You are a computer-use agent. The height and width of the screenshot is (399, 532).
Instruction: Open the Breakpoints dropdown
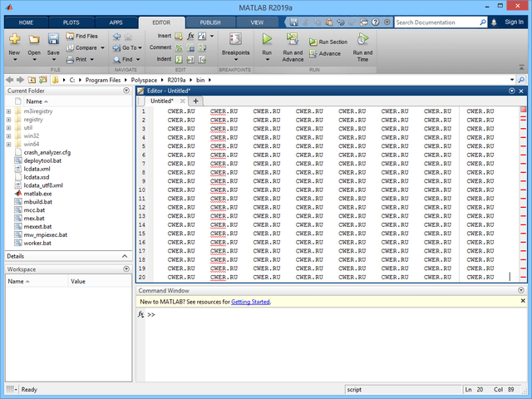[x=235, y=53]
